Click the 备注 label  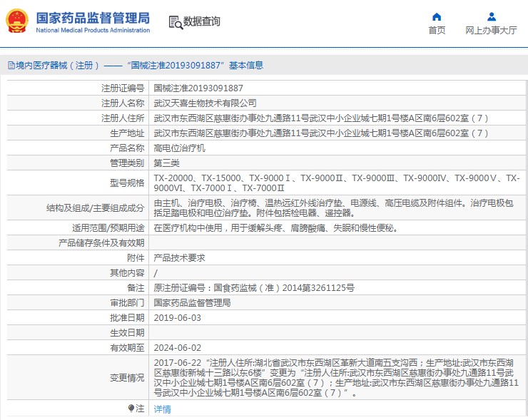tap(136, 288)
